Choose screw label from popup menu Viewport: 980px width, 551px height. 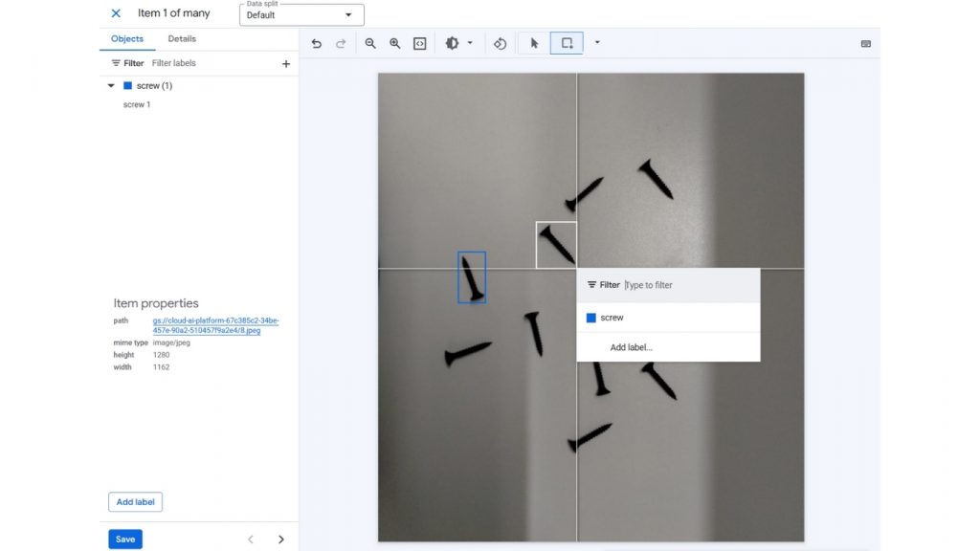(612, 318)
